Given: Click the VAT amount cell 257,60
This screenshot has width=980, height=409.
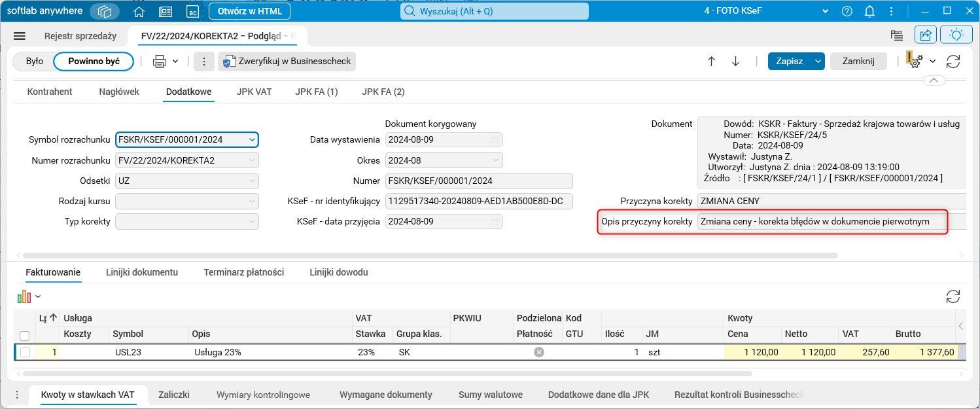Looking at the screenshot, I should 867,352.
